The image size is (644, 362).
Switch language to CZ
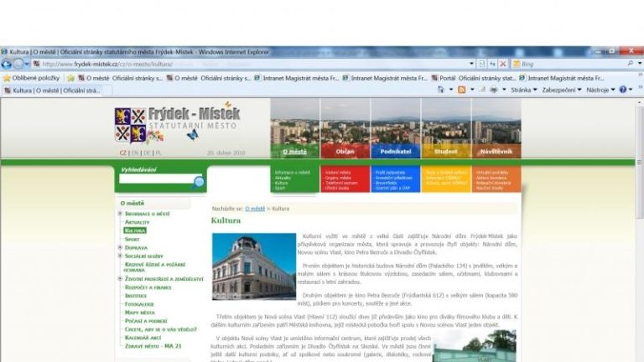pyautogui.click(x=122, y=153)
